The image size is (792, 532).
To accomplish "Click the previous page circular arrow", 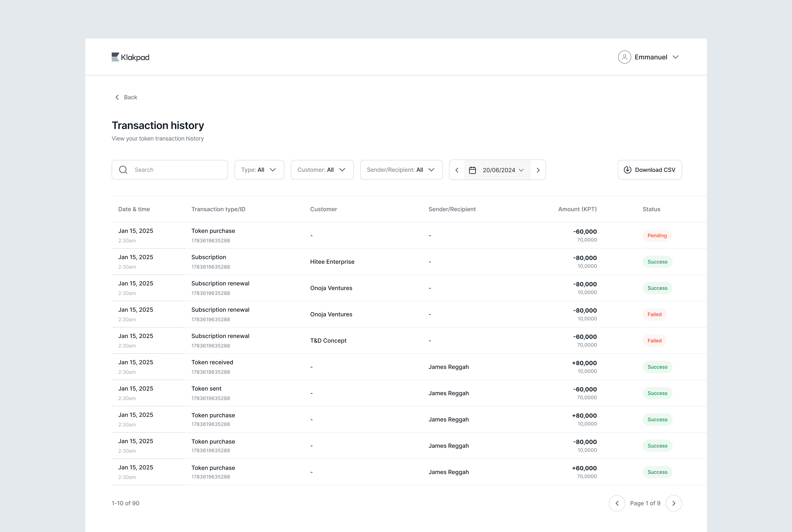I will (617, 503).
